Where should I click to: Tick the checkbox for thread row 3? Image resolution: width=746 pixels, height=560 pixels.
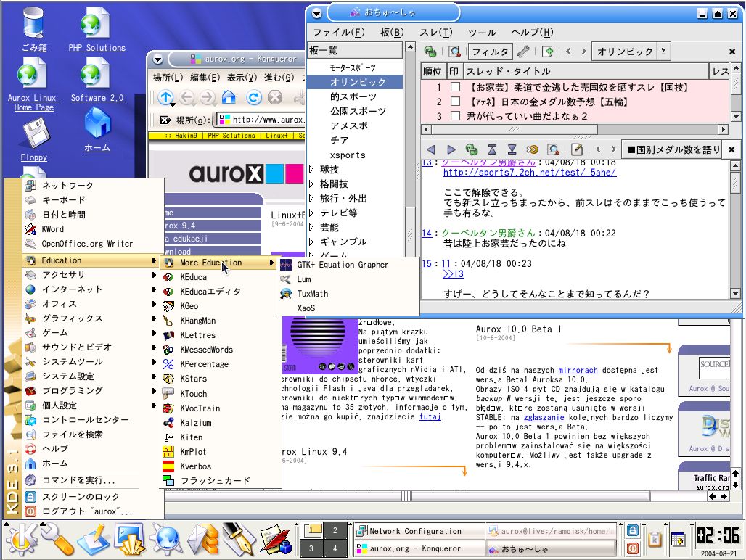(455, 115)
